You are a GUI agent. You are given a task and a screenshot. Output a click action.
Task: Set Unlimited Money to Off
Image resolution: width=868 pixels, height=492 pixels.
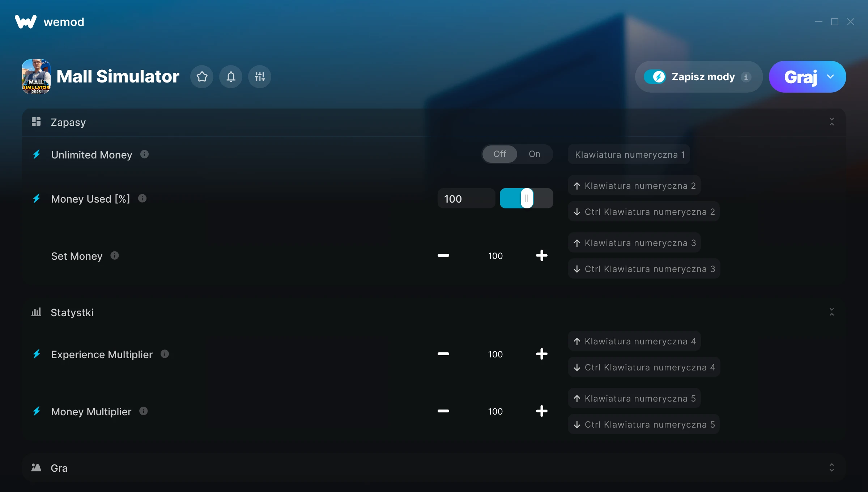pyautogui.click(x=500, y=154)
